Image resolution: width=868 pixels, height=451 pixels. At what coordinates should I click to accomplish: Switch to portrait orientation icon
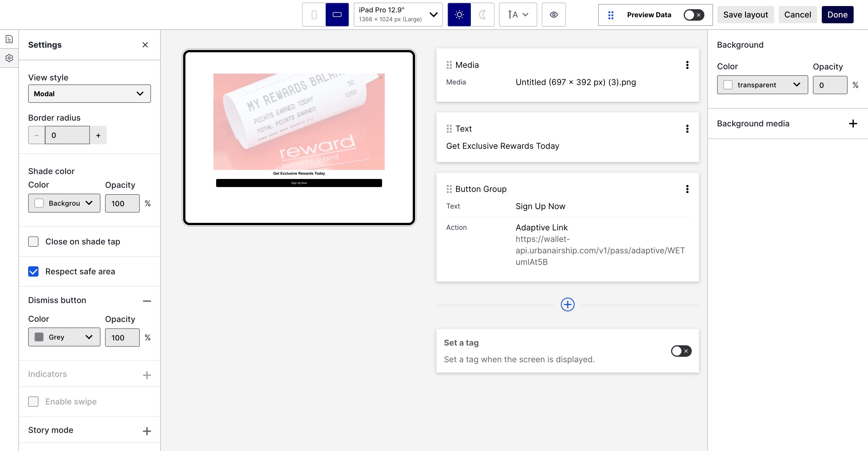click(314, 15)
